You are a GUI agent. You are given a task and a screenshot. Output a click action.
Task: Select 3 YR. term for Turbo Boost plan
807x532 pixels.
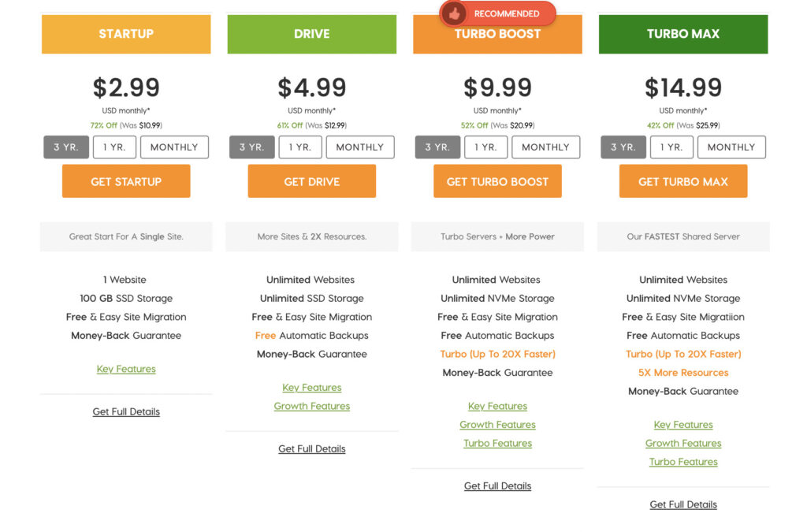[x=438, y=147]
